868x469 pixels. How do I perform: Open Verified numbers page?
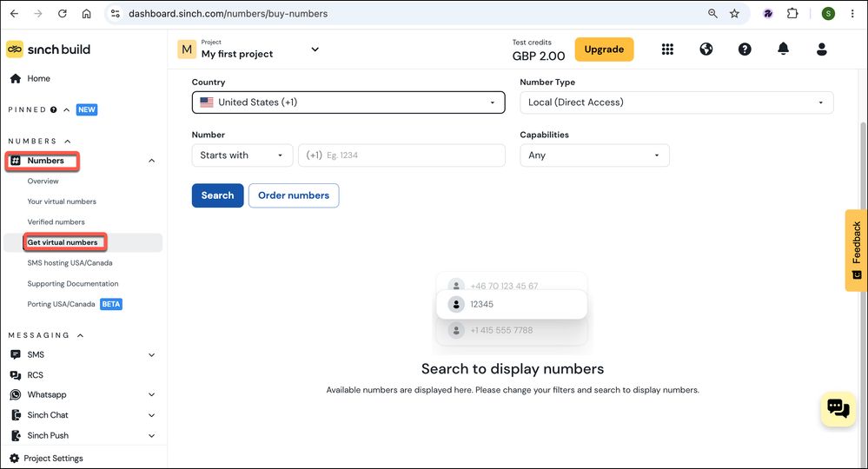coord(56,221)
